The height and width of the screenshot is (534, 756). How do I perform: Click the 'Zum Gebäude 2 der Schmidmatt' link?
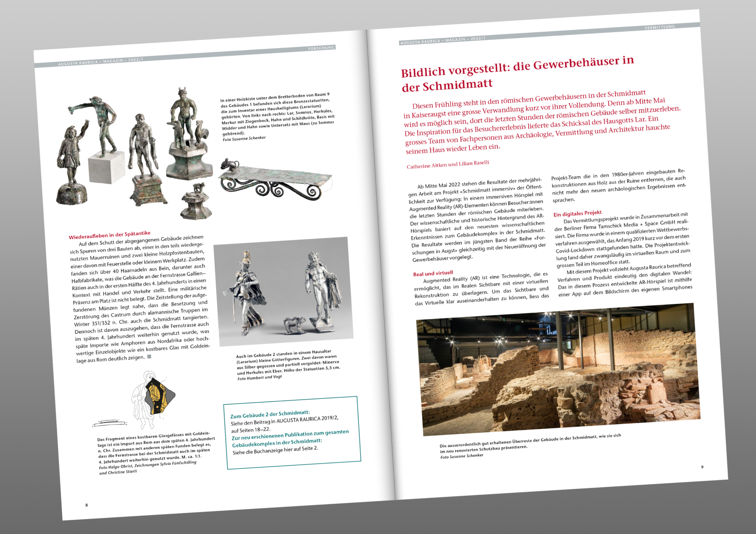pyautogui.click(x=270, y=414)
